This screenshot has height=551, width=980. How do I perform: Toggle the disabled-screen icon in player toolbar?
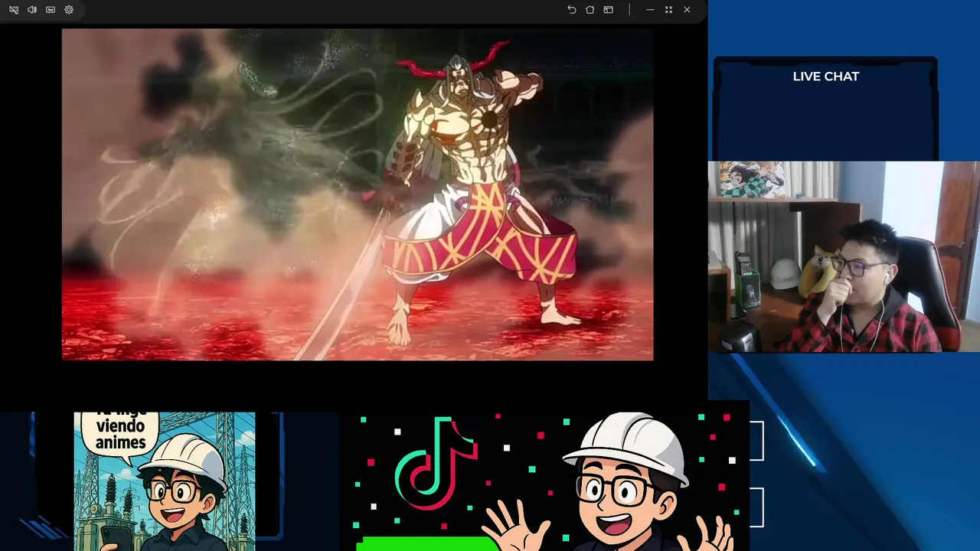tap(14, 10)
